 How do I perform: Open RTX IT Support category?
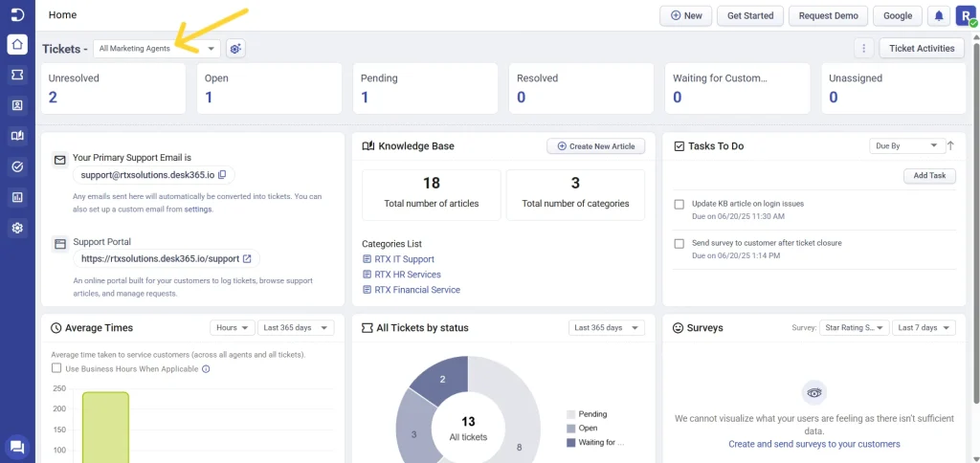tap(404, 258)
